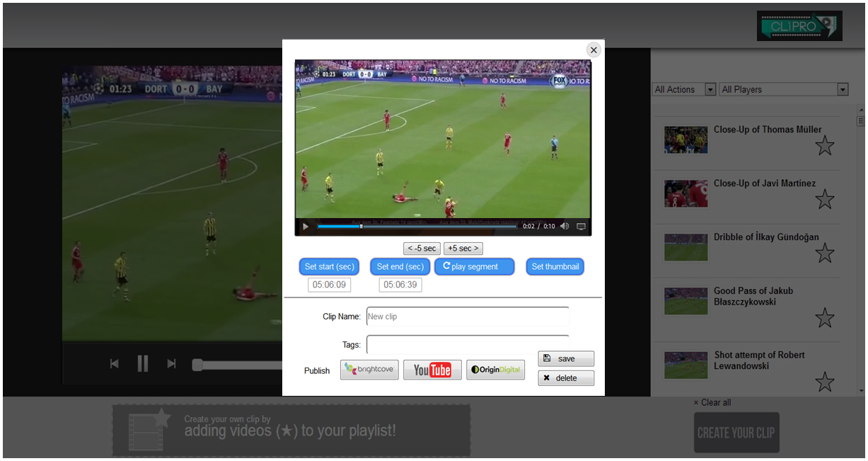This screenshot has width=868, height=461.
Task: Mute the modal video volume
Action: pyautogui.click(x=565, y=227)
